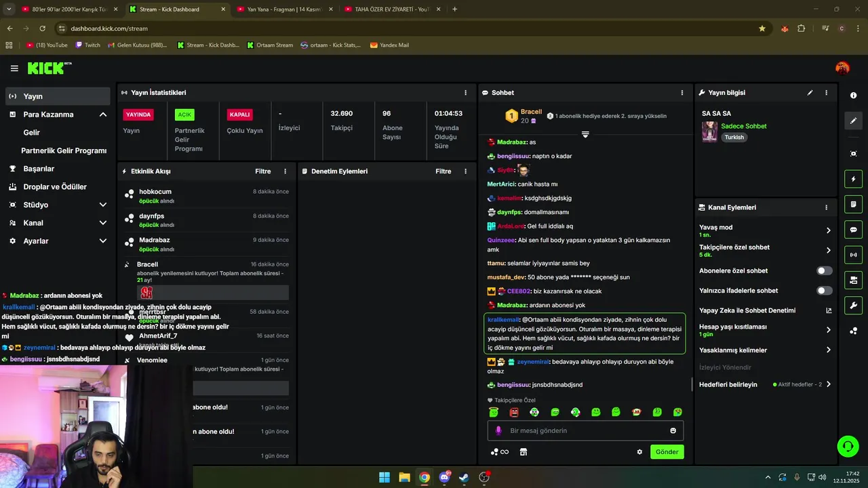Expand Stüdyo section in sidebar
Viewport: 868px width, 488px height.
[x=103, y=205]
